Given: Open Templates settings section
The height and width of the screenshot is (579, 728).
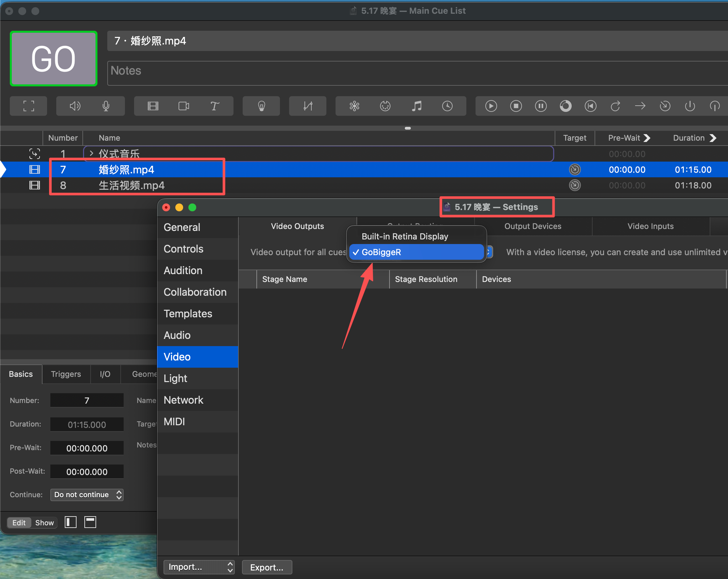Looking at the screenshot, I should (x=198, y=313).
